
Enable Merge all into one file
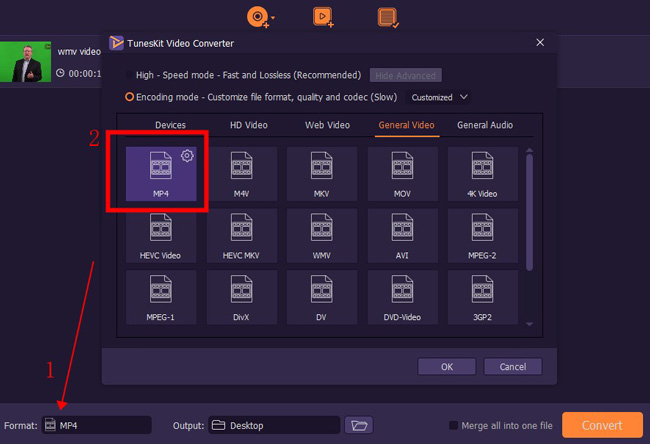tap(454, 425)
